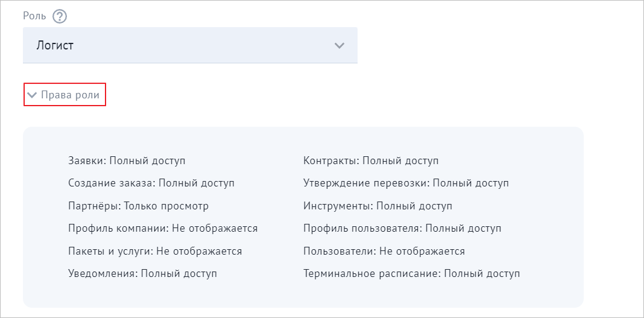Screen dimensions: 644x318
Task: Click the chevron icon before Права роли
Action: (32, 95)
